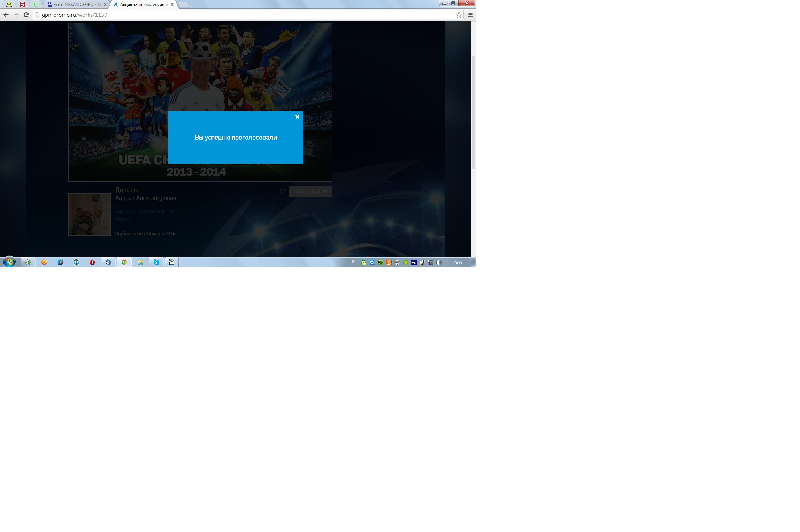Screen dimensions: 800x532
Task: Open the UEFA Champions League collage image
Action: pyautogui.click(x=200, y=102)
